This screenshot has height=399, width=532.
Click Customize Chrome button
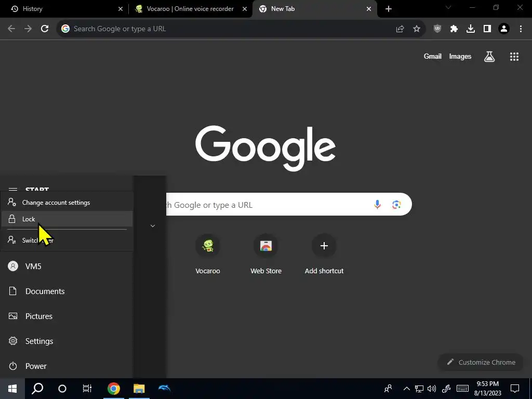click(481, 362)
